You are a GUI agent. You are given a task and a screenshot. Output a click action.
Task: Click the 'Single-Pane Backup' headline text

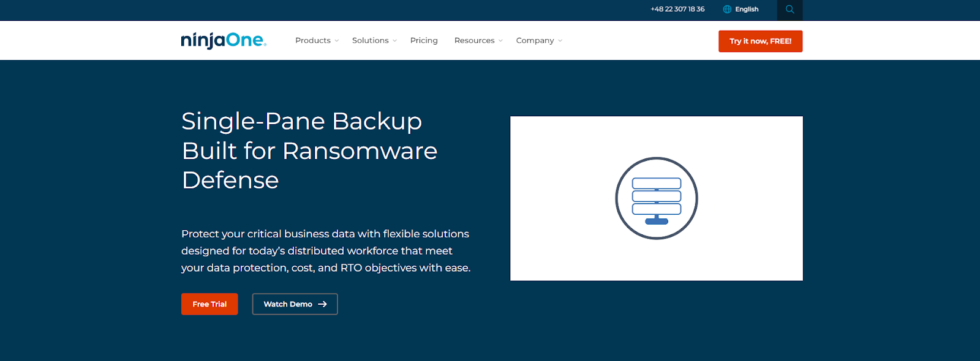click(301, 121)
